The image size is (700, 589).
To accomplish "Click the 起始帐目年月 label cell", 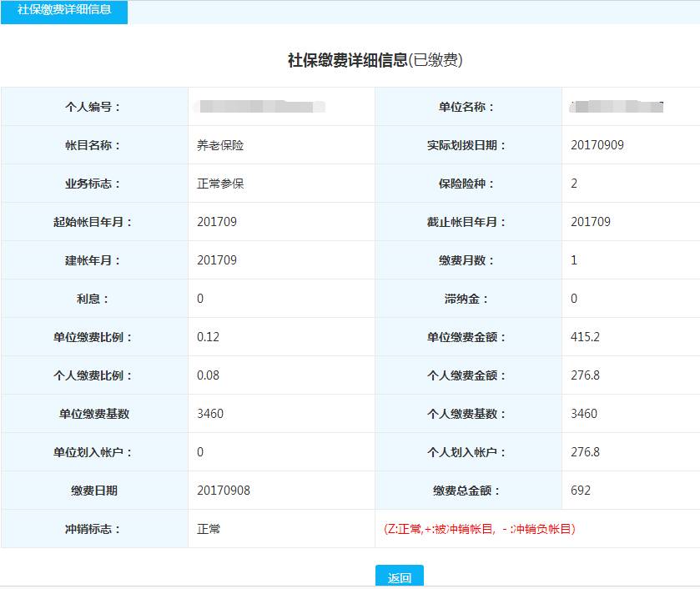I will 93,222.
